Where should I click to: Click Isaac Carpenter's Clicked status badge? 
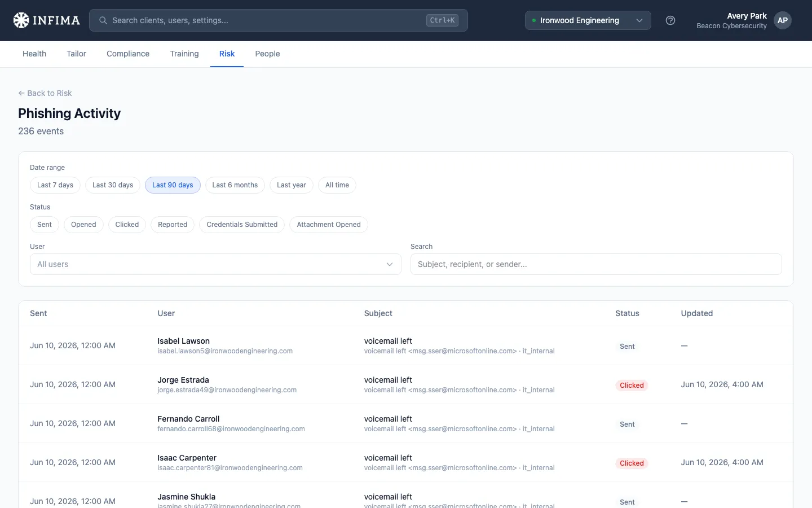632,463
